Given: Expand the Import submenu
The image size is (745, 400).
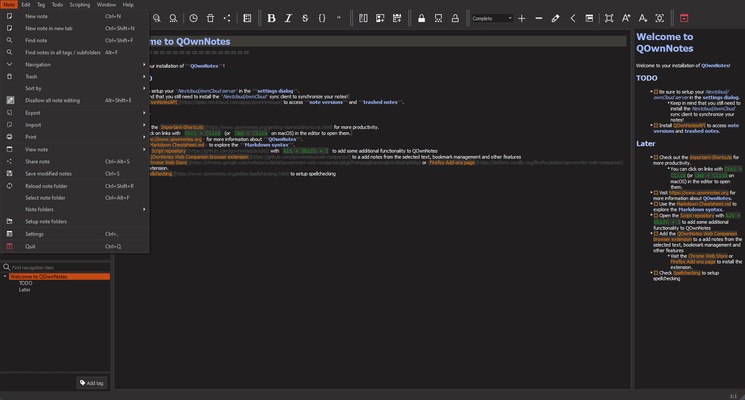Looking at the screenshot, I should pyautogui.click(x=75, y=125).
